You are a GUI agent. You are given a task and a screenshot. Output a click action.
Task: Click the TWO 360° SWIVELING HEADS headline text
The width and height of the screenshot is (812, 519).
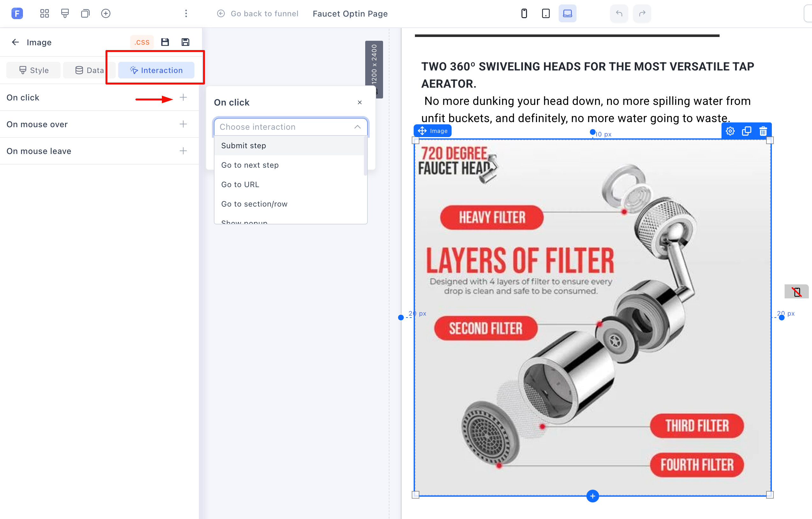point(587,75)
